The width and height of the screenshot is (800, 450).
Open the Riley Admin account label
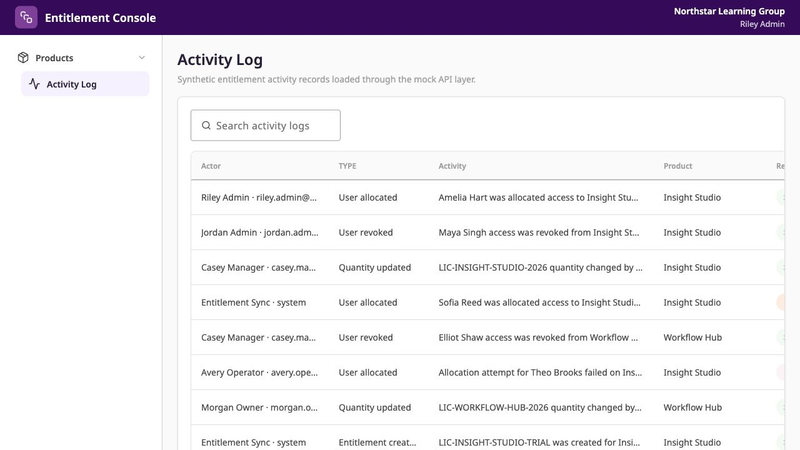click(762, 24)
